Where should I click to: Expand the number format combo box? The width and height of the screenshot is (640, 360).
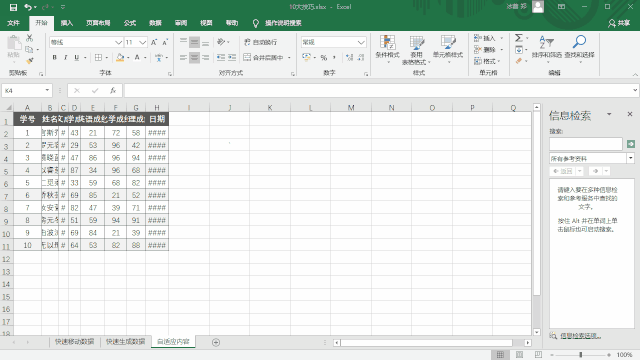tap(361, 42)
